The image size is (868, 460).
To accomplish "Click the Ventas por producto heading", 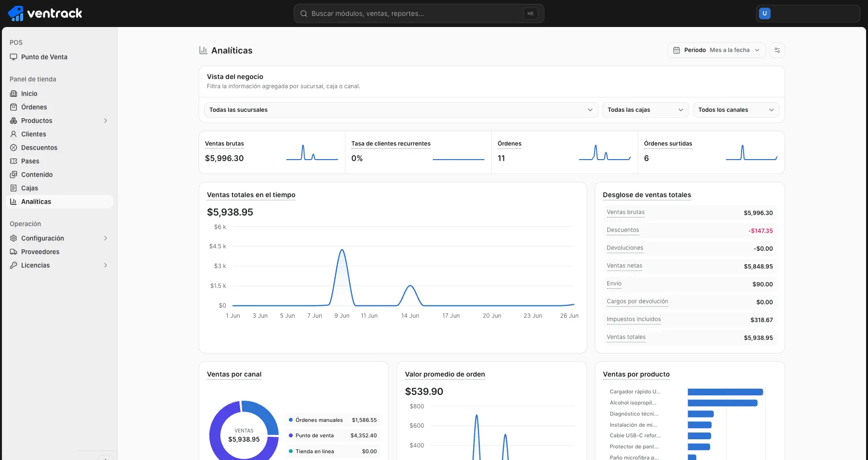I will (x=636, y=374).
